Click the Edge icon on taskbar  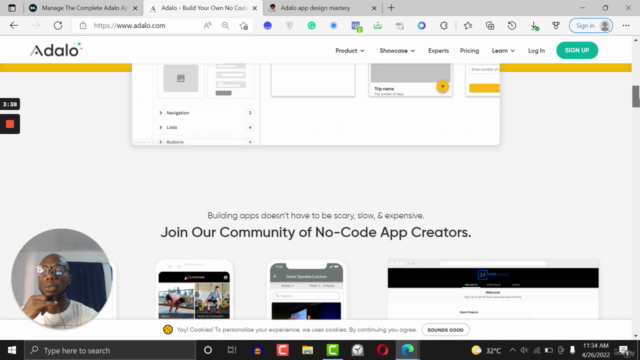pos(407,350)
